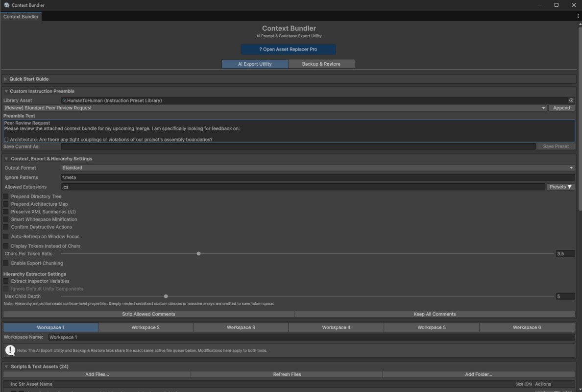Click Keep All Comments button
582x392 pixels.
coord(434,314)
